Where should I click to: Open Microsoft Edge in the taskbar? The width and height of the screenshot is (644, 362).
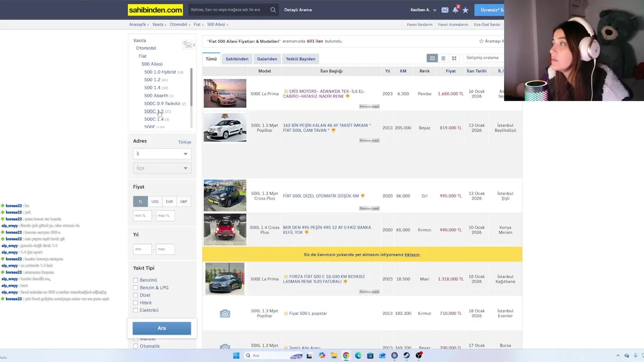[x=358, y=355]
